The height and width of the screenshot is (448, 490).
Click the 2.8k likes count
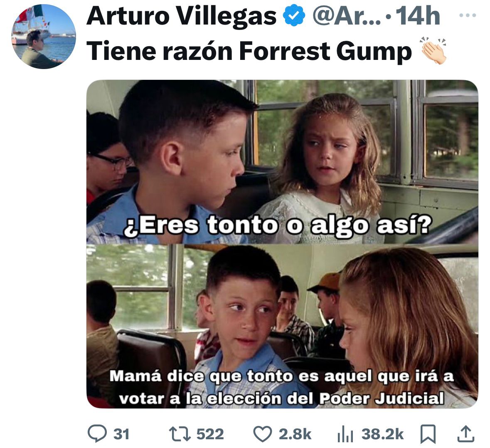click(x=295, y=434)
